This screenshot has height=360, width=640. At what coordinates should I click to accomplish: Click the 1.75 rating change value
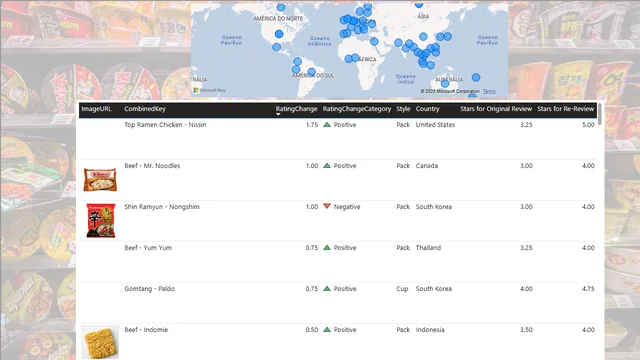(312, 125)
